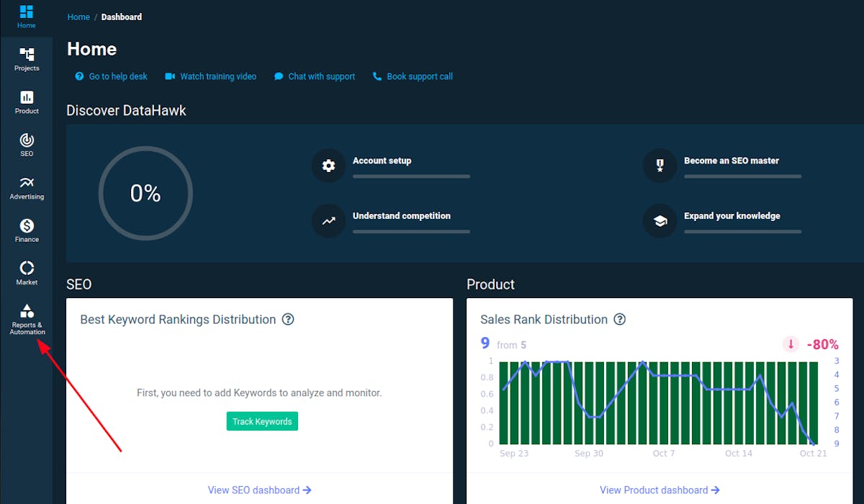
Task: Click the Sep 30 axis label
Action: tap(588, 454)
